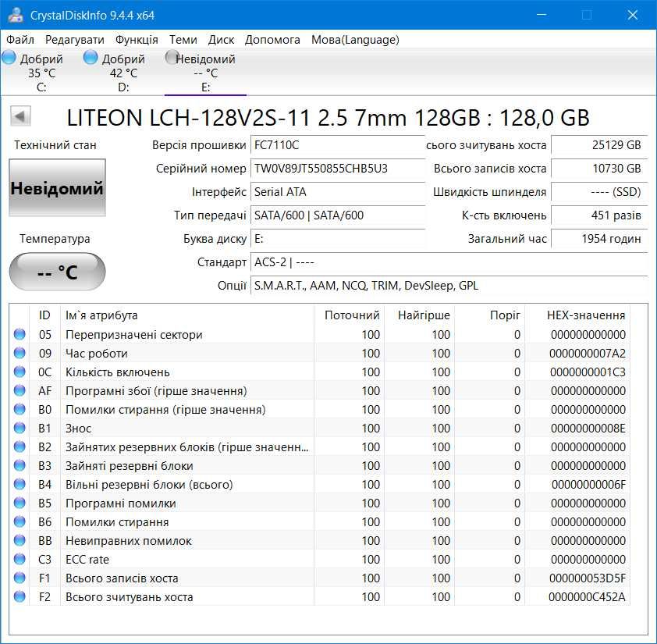Open the Допомога menu
Viewport: 657px width, 644px height.
[272, 40]
